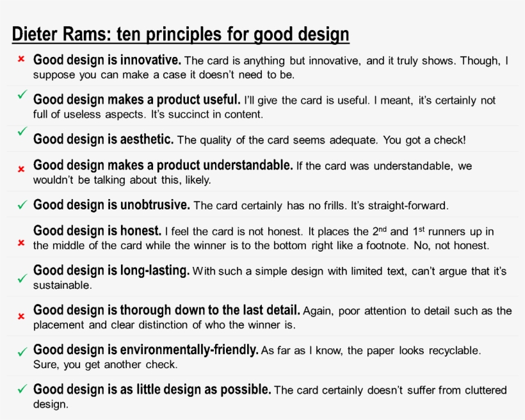The width and height of the screenshot is (525, 420).
Task: Click 'Good design is environmentally-friendly.' heading
Action: (x=145, y=350)
